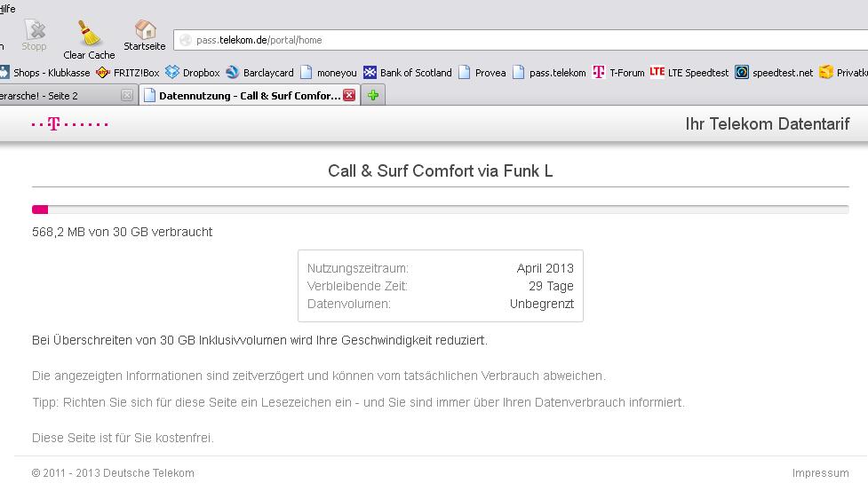The width and height of the screenshot is (868, 499).
Task: Open the FRITZ!Box bookmark
Action: tap(128, 73)
